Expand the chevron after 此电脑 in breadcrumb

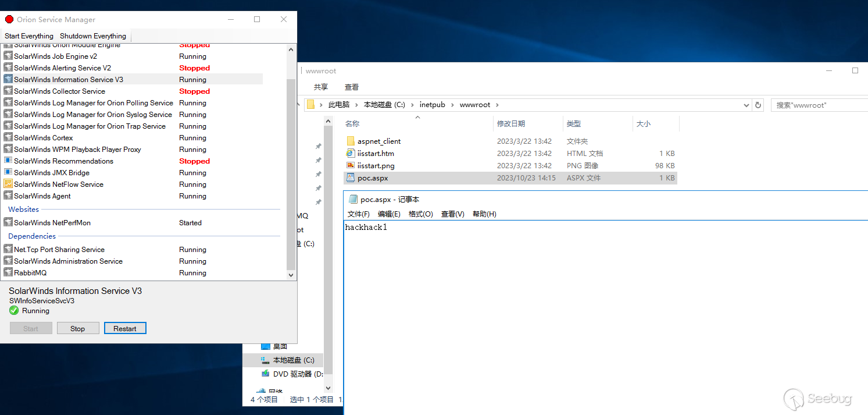click(357, 105)
